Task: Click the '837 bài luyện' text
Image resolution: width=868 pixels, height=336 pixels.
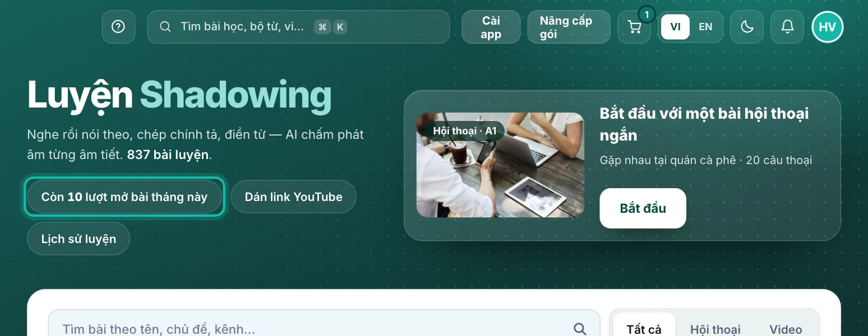Action: pos(168,155)
